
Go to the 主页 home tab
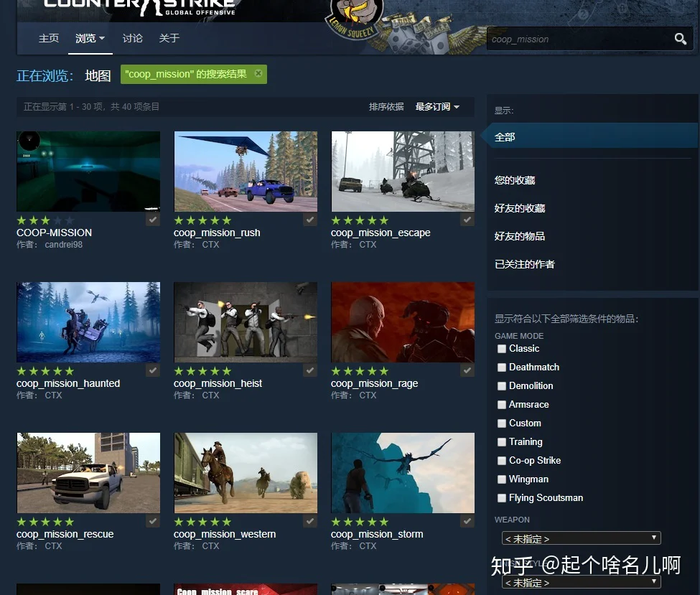pyautogui.click(x=49, y=38)
